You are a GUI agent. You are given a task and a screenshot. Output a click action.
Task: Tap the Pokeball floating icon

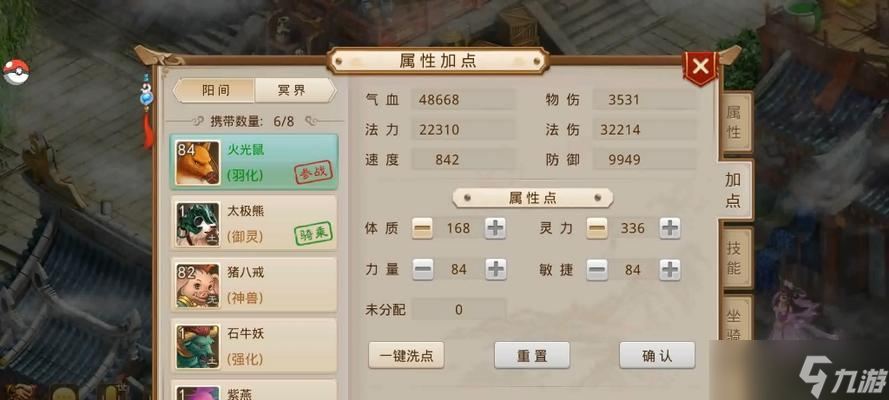16,72
